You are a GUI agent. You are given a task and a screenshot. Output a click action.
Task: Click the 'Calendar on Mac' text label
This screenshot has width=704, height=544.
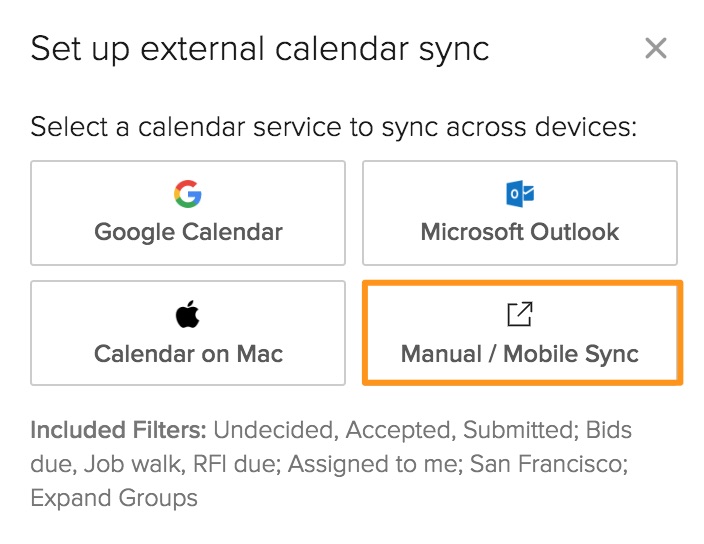tap(188, 354)
